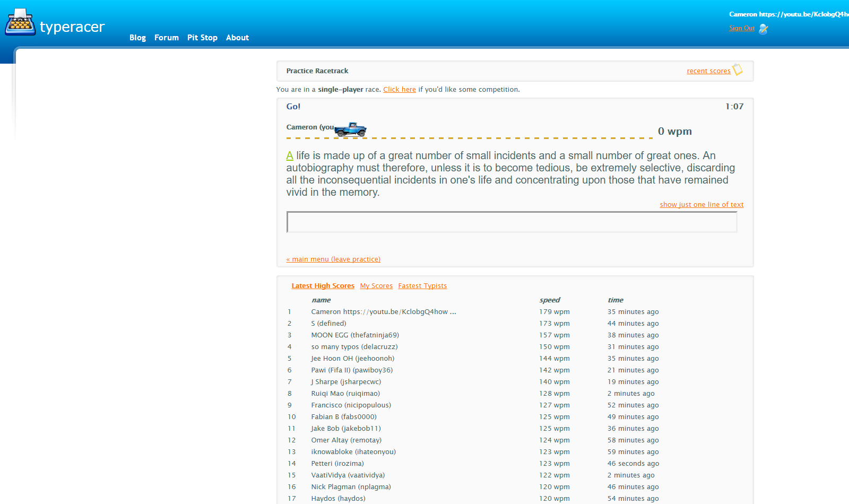Select 'Pawi (Fifa II) (pawiboy36)' entry
The image size is (849, 504).
(x=352, y=370)
